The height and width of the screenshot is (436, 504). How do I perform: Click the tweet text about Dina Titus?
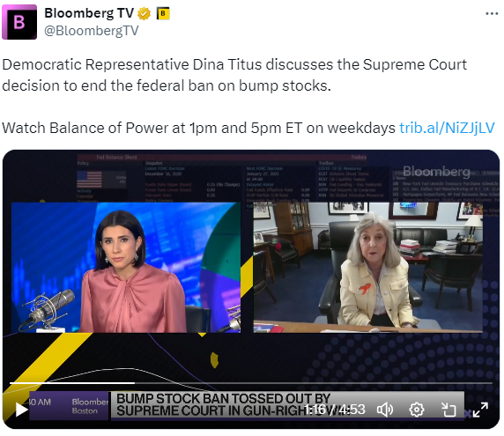[x=234, y=75]
